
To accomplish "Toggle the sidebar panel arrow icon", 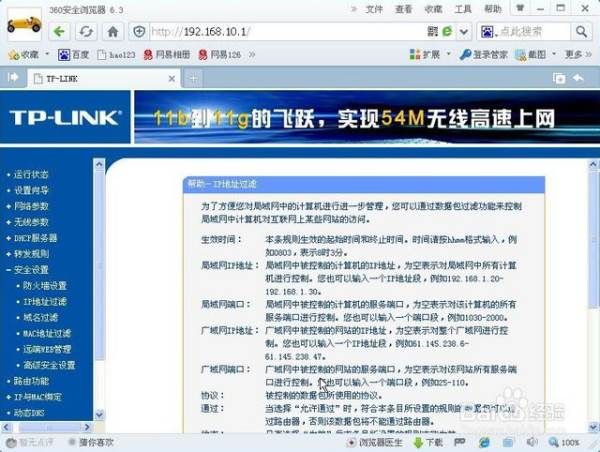I will click(x=13, y=78).
